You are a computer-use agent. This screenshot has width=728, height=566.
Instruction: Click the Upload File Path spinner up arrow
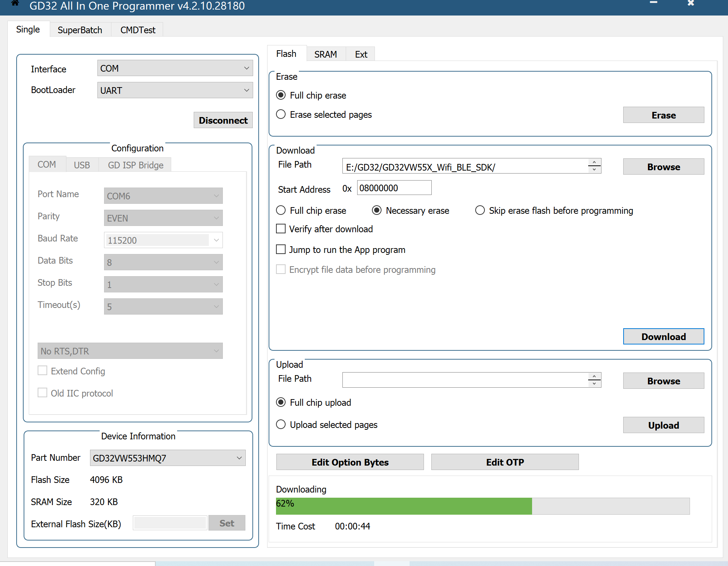(594, 377)
